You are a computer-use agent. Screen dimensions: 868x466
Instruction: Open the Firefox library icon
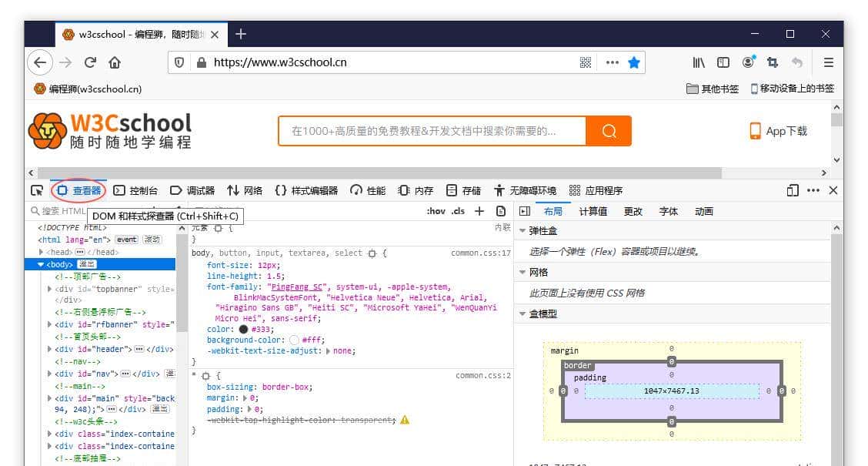point(698,62)
